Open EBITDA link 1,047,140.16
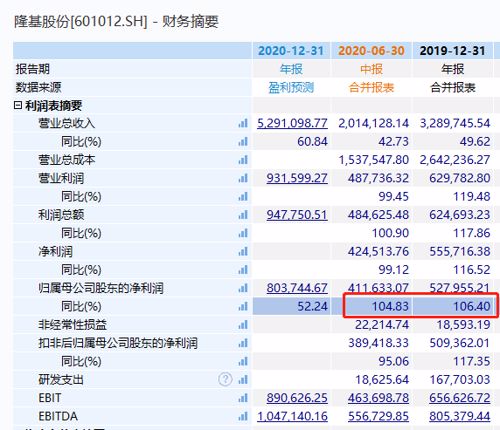The height and width of the screenshot is (430, 500). 292,416
